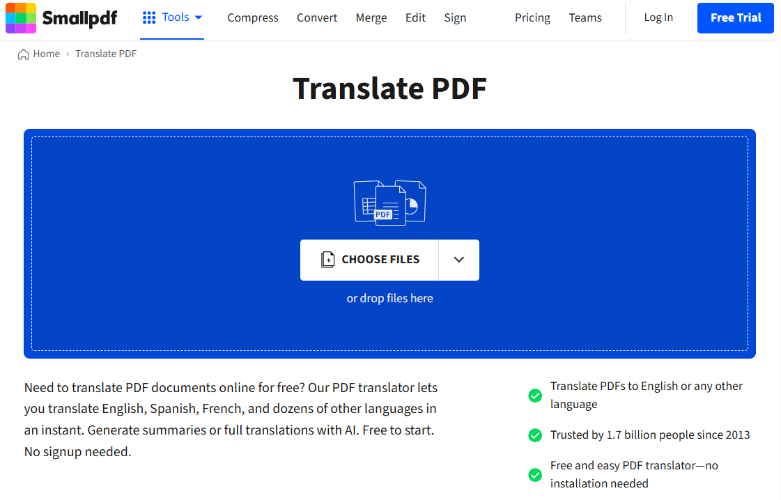781x500 pixels.
Task: Click the Home house icon in breadcrumb
Action: 23,54
